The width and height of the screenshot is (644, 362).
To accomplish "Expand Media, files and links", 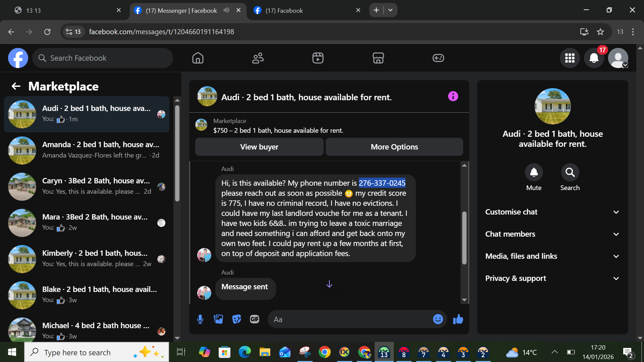I will tap(552, 256).
